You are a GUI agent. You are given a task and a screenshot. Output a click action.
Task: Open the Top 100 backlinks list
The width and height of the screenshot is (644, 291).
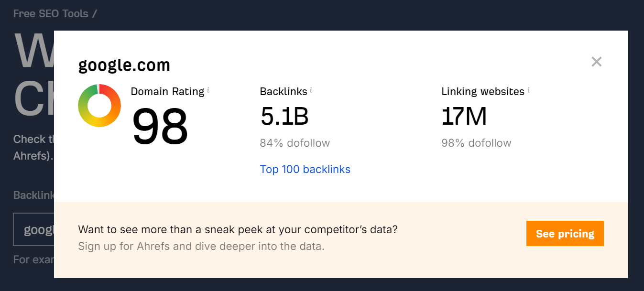pos(305,169)
